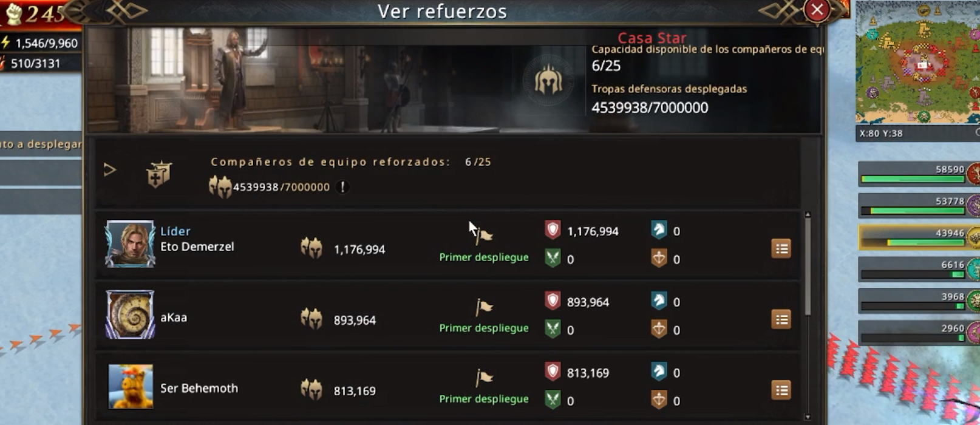This screenshot has height=425, width=980.
Task: Open details list for Ser Behemoth
Action: pyautogui.click(x=781, y=390)
